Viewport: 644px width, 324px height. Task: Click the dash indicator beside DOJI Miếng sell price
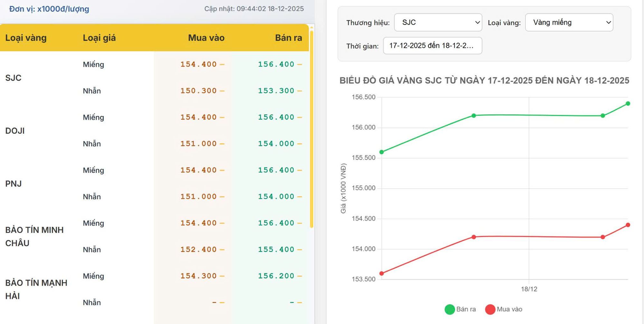pyautogui.click(x=299, y=117)
